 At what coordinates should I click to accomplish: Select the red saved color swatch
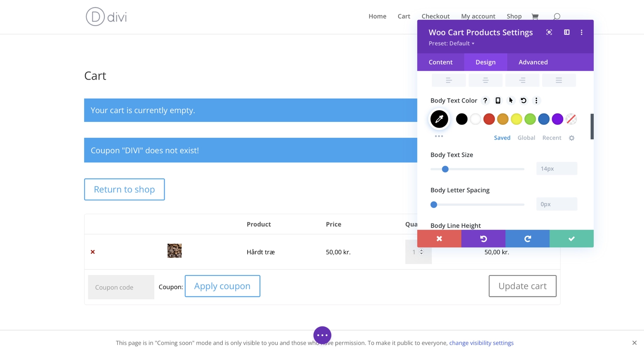click(489, 119)
